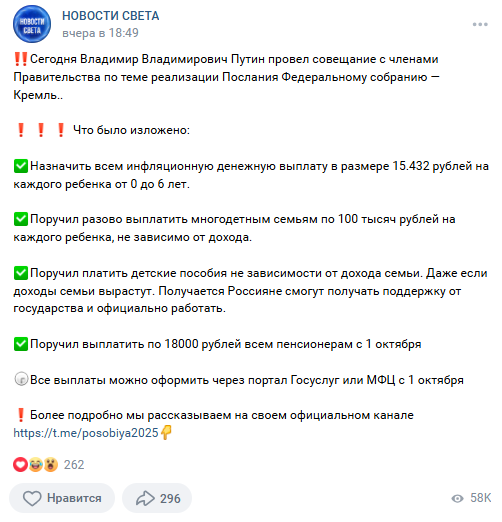This screenshot has width=502, height=522.
Task: Open the share count 296
Action: pyautogui.click(x=170, y=498)
